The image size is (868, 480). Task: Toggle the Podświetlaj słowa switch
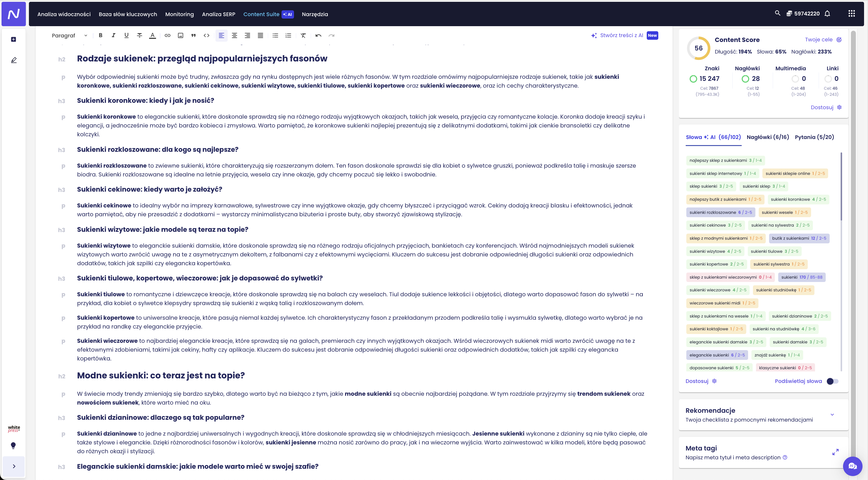832,381
